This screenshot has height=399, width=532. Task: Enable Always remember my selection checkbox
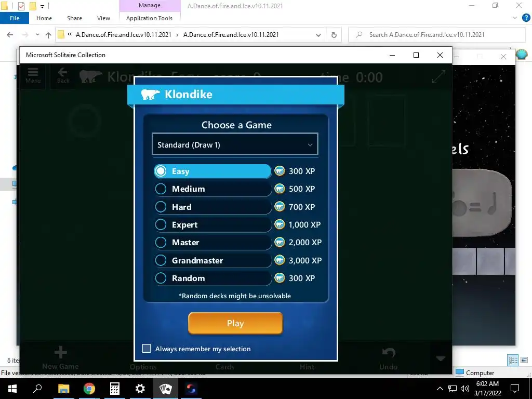click(147, 349)
